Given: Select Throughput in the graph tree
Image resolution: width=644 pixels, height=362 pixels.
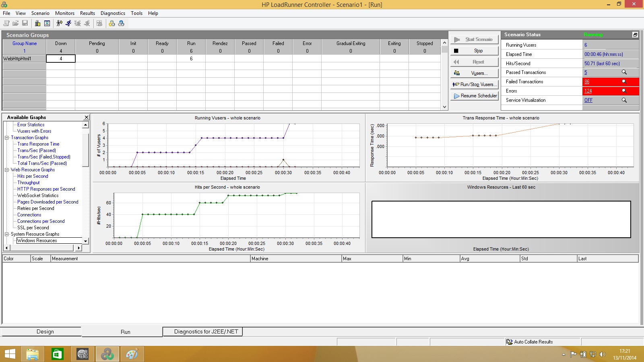Looking at the screenshot, I should (29, 183).
